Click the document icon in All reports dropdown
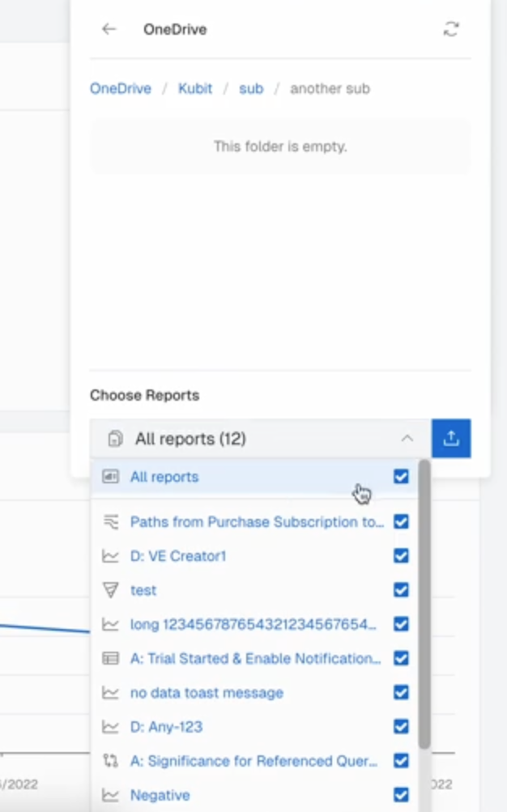The image size is (507, 812). [115, 439]
